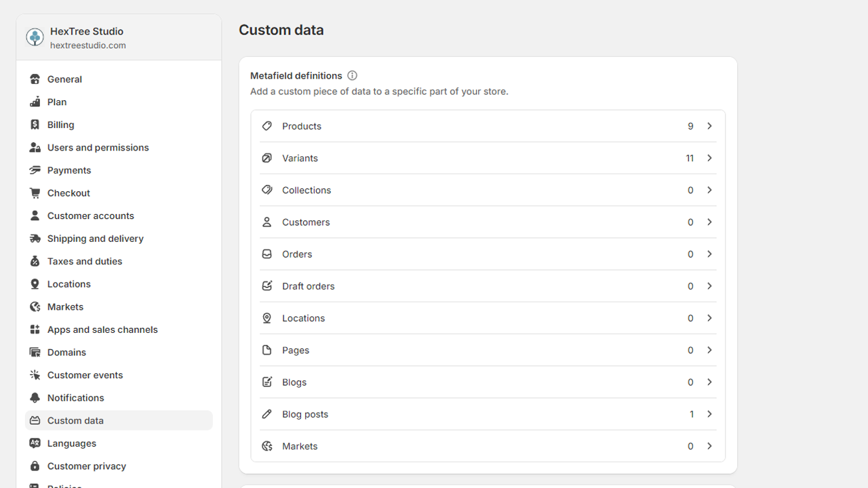Image resolution: width=868 pixels, height=488 pixels.
Task: Click the info tooltip beside Metafield definitions
Action: click(x=352, y=75)
